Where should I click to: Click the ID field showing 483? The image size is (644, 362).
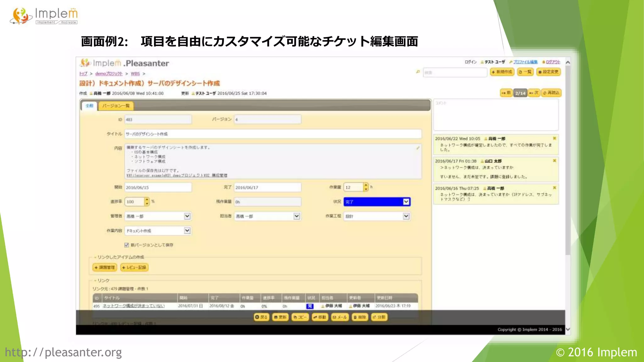coord(158,120)
